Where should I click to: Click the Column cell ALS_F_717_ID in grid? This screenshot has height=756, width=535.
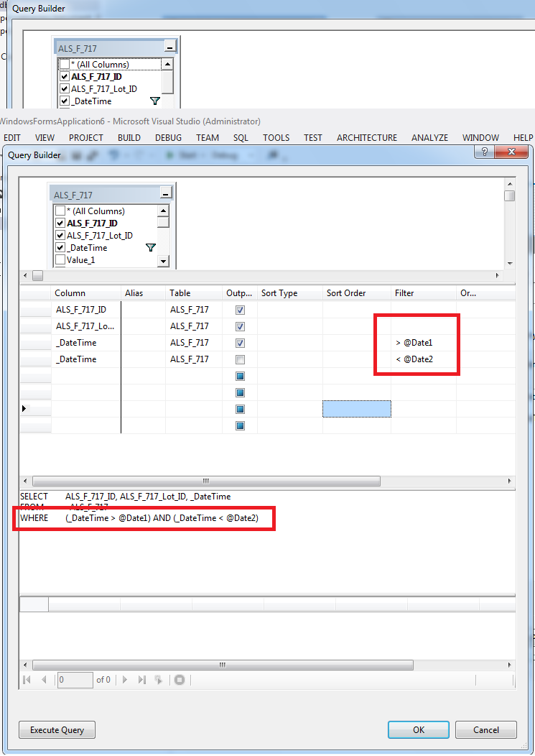85,310
